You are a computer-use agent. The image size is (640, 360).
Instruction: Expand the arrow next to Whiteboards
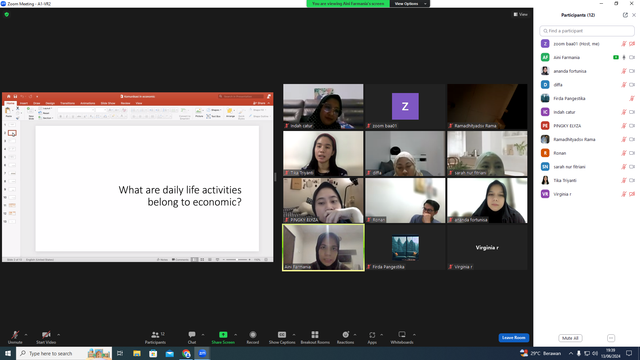click(414, 335)
